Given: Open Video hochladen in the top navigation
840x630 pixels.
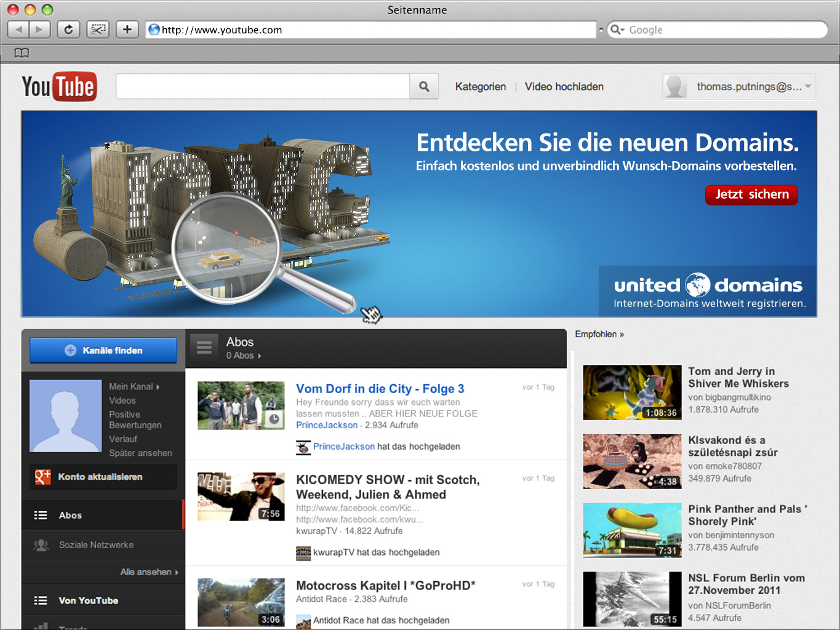Looking at the screenshot, I should [x=564, y=87].
